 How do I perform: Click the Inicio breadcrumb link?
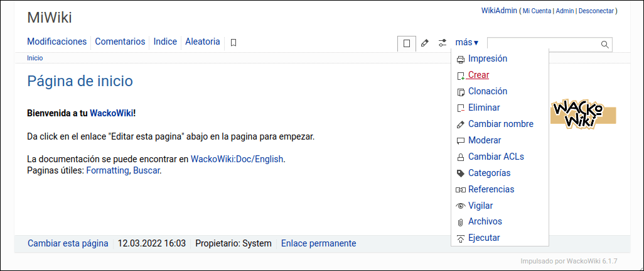coord(35,58)
